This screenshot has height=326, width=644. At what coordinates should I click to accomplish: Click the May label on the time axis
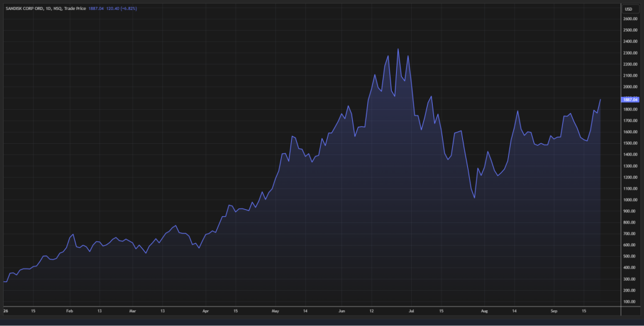click(x=275, y=311)
